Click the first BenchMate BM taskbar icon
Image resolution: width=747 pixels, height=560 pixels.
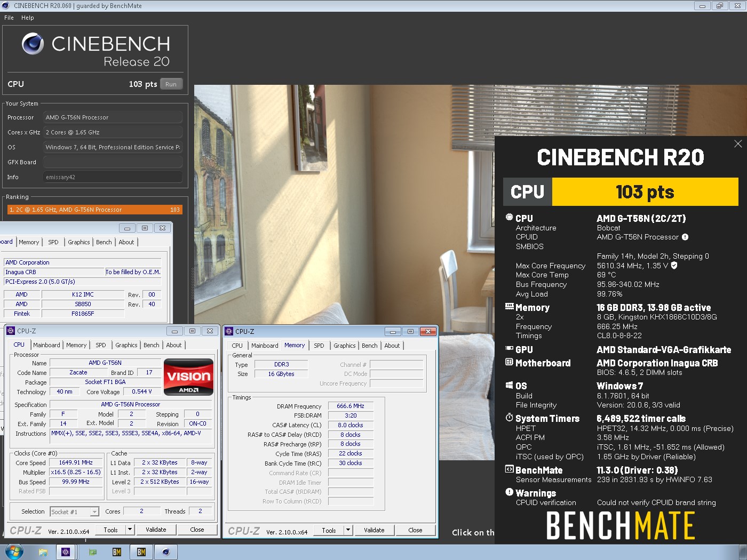click(x=117, y=552)
